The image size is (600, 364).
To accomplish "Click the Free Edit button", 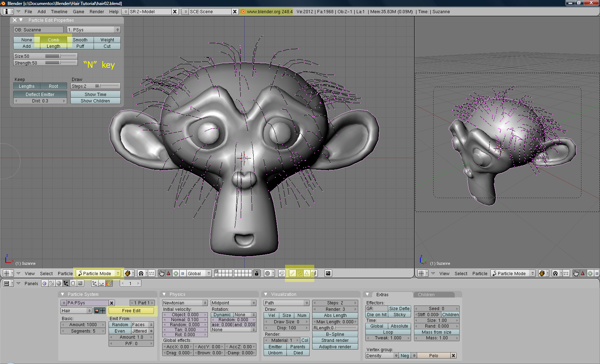I will click(x=131, y=311).
